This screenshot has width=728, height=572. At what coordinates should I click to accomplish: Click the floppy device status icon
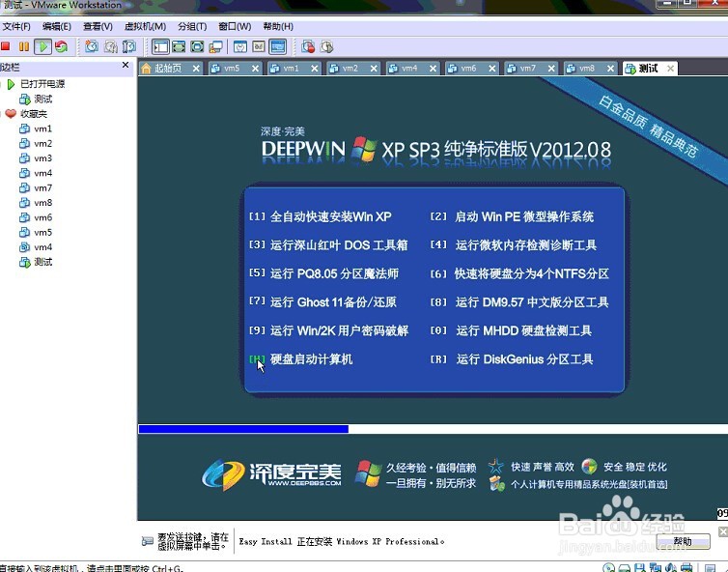point(640,567)
